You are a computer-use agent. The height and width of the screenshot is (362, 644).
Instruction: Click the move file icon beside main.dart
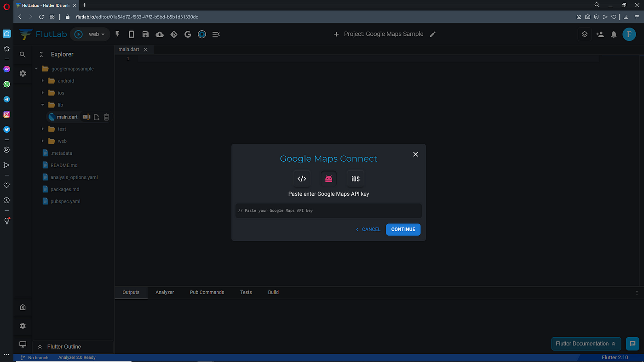click(97, 117)
